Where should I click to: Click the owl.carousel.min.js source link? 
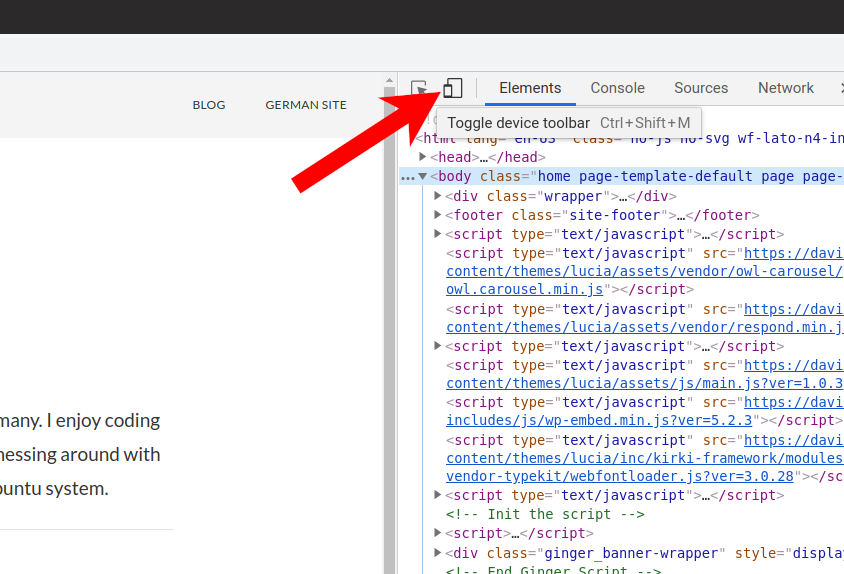[524, 290]
